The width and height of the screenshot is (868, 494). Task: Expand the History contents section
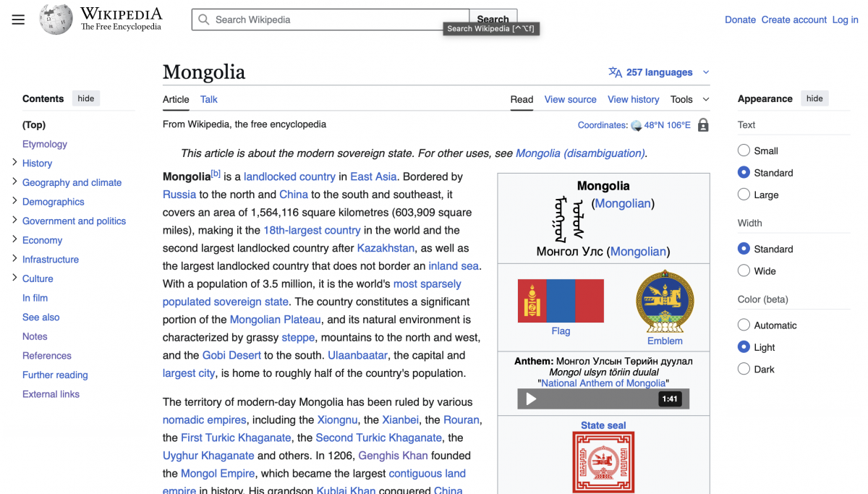[14, 163]
